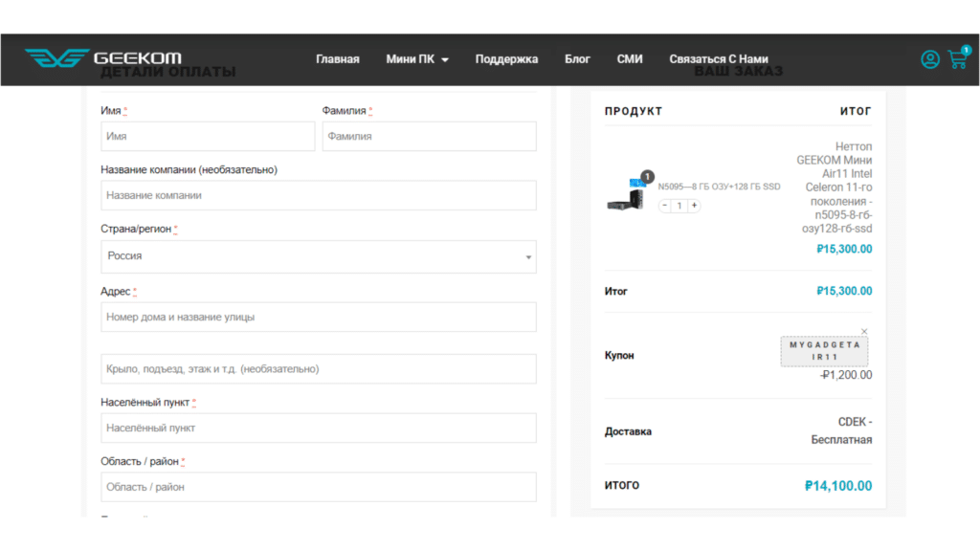The width and height of the screenshot is (980, 551).
Task: Click the MYGADGETAIR11 coupon code badge
Action: pyautogui.click(x=824, y=351)
